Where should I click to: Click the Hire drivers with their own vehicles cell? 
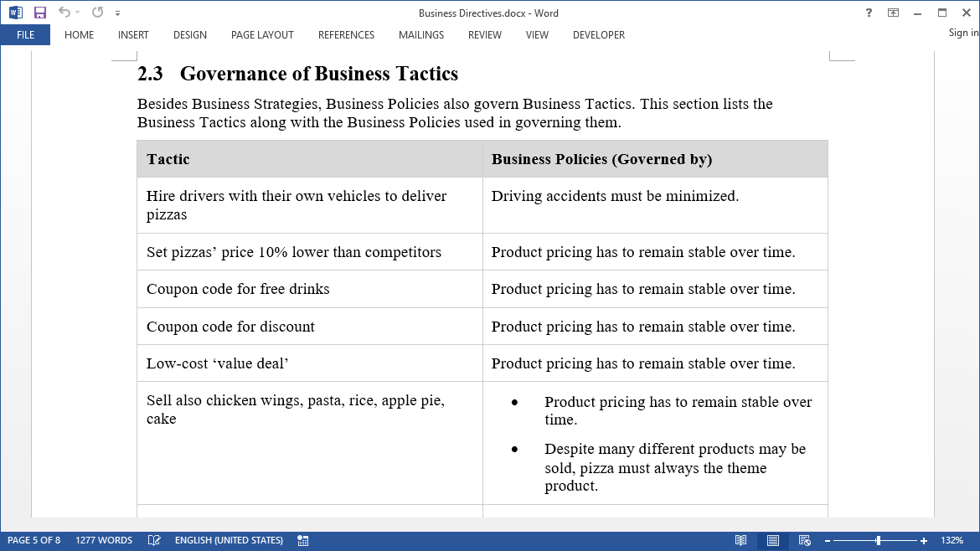310,205
